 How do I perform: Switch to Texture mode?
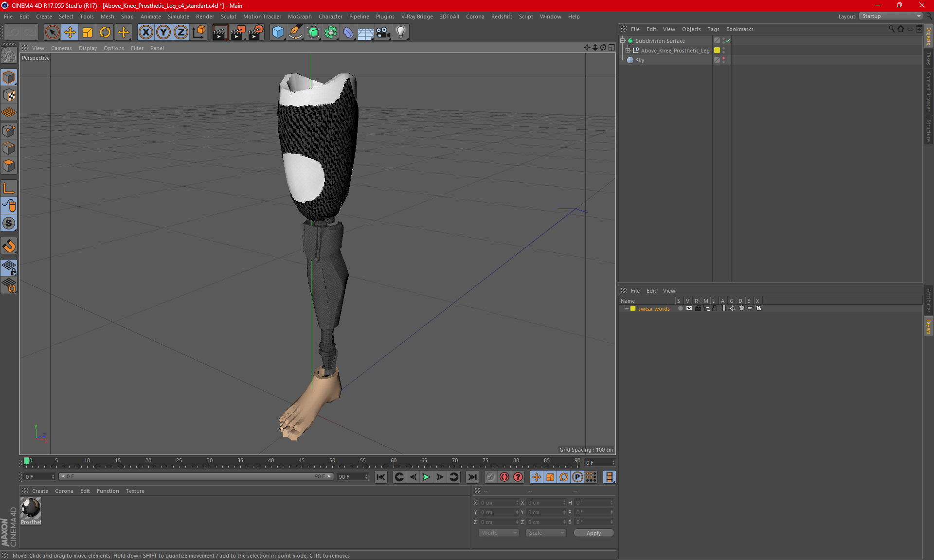point(9,95)
